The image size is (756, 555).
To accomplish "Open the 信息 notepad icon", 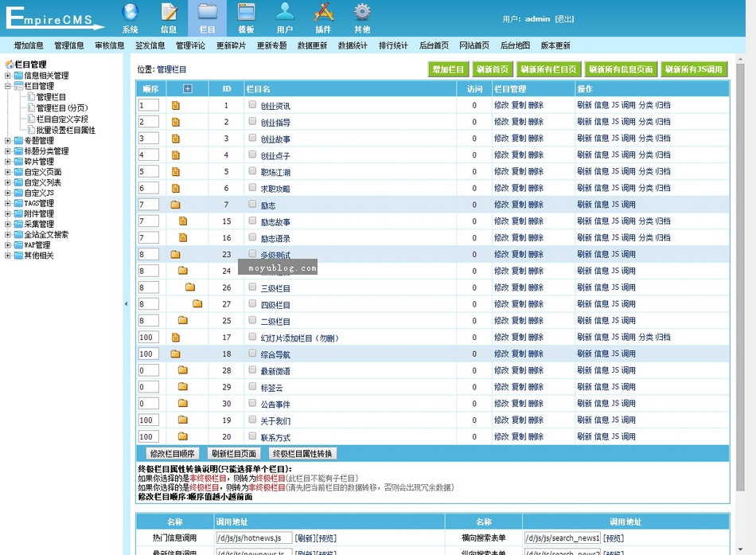I will tap(169, 12).
